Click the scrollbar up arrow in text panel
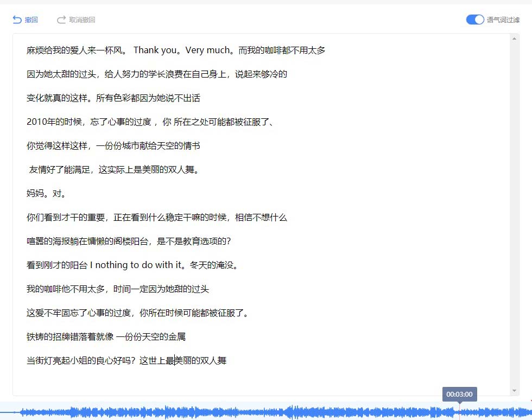This screenshot has width=532, height=420. point(515,39)
